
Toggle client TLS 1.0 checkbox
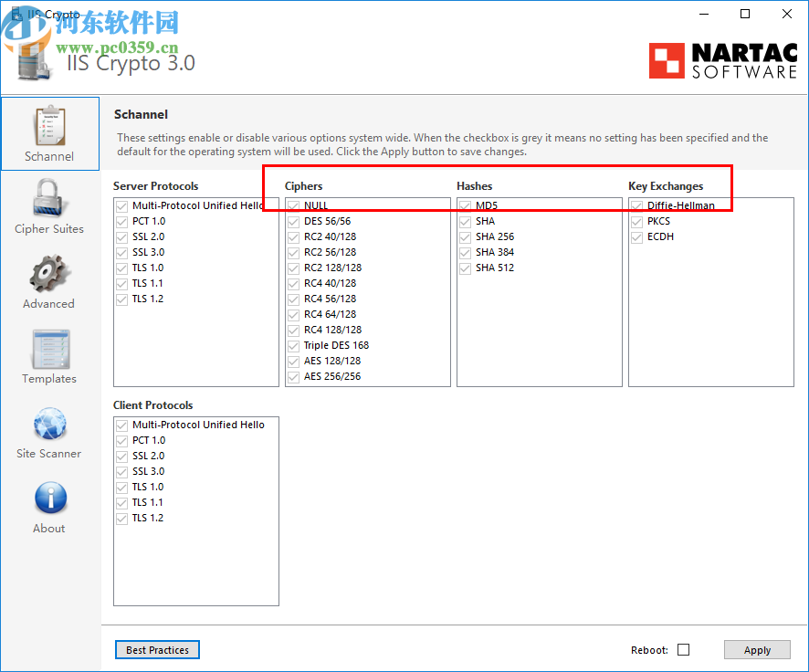[121, 488]
